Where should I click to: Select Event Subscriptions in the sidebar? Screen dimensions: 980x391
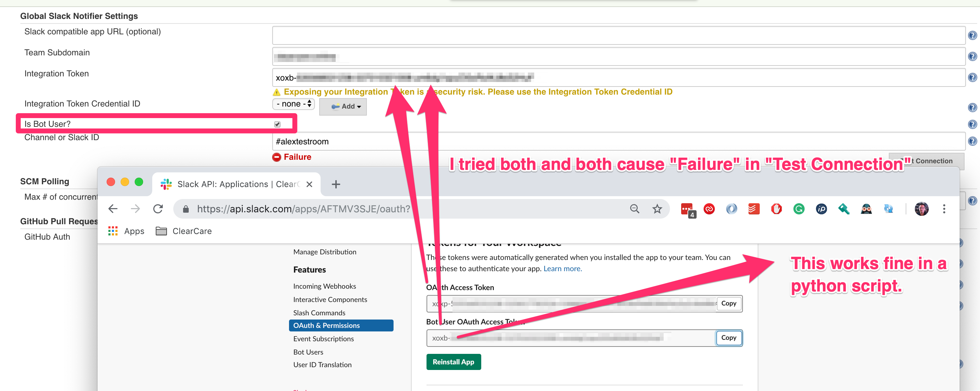[x=323, y=338]
